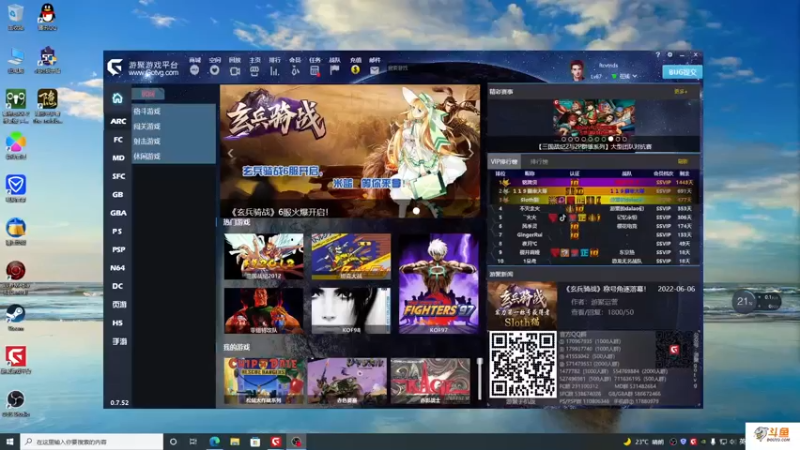Open the QQ penguin desktop icon

tap(47, 17)
